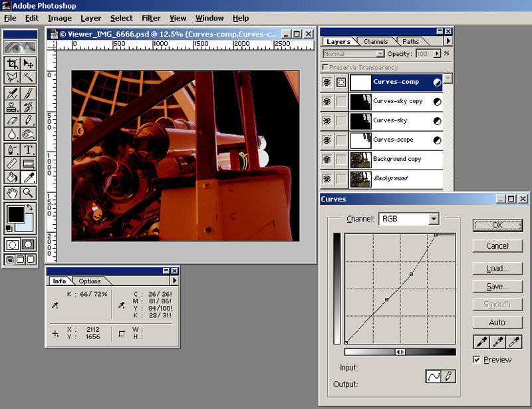
Task: Open second eyedropper readout options in Info
Action: (x=121, y=305)
